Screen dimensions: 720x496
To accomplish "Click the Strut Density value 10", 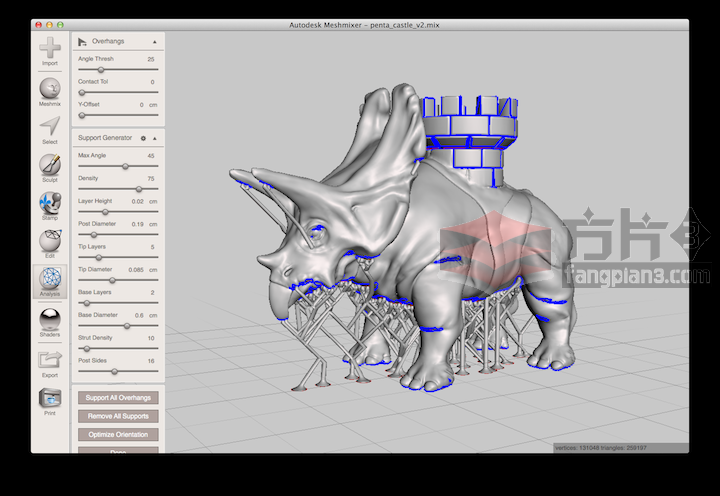I will [151, 338].
